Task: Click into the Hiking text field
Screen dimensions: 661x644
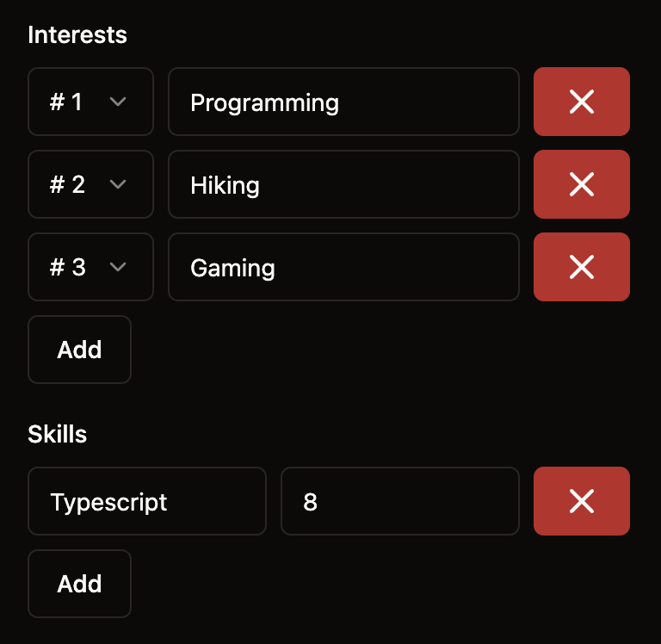Action: [343, 184]
